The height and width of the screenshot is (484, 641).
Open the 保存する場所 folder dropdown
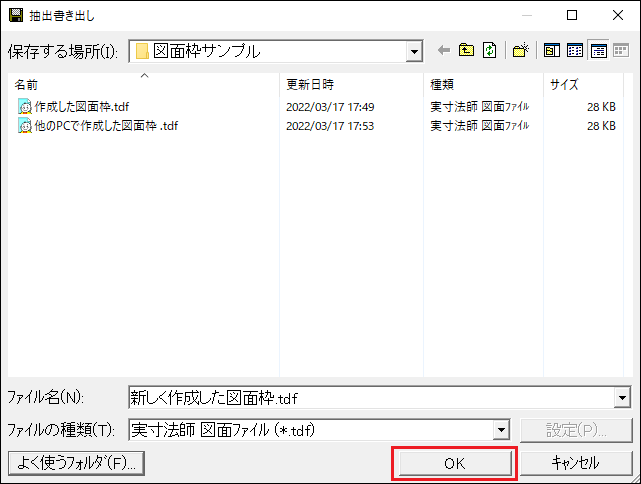click(x=414, y=52)
